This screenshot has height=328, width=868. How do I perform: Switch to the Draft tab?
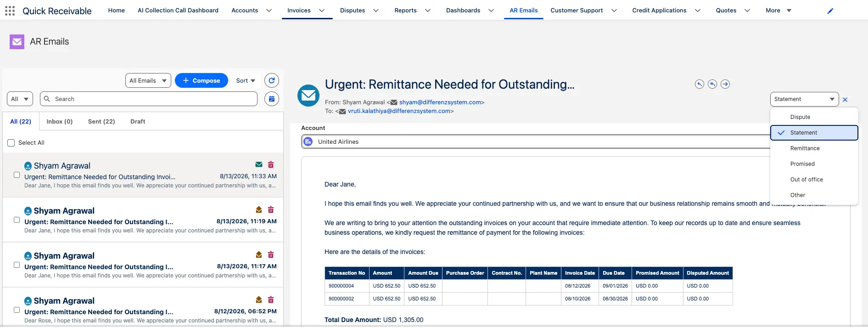coord(138,122)
